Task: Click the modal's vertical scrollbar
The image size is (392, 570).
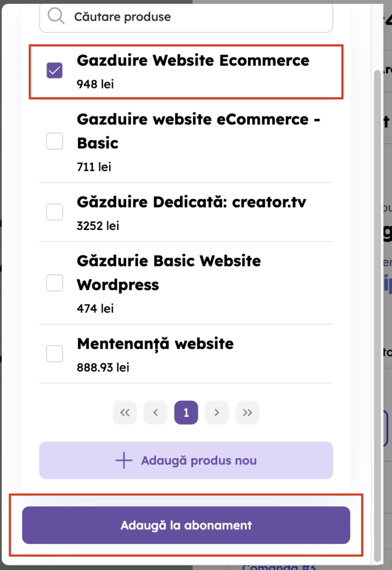Action: (x=378, y=278)
